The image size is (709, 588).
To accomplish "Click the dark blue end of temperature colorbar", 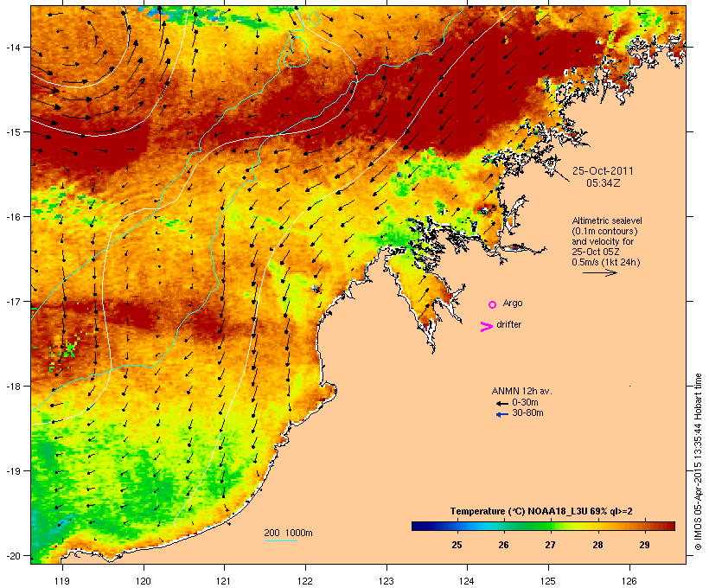I will pos(414,526).
